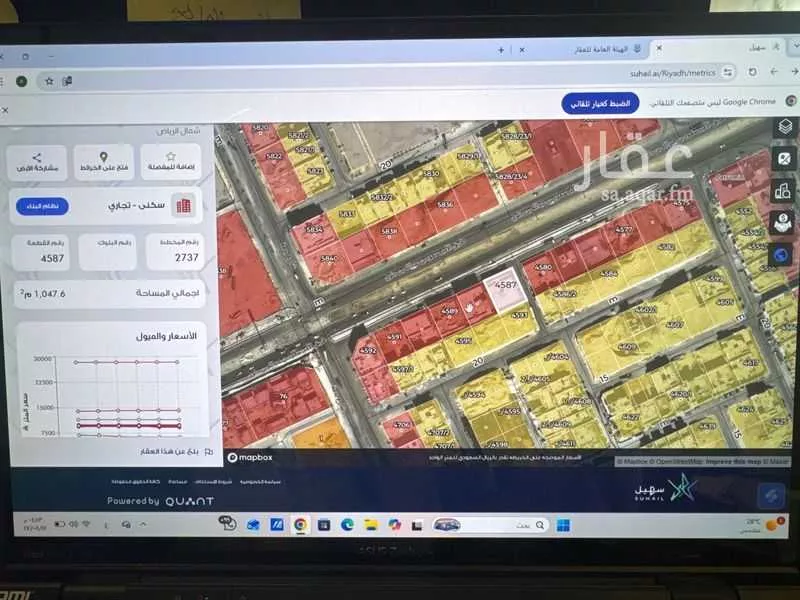
Task: Click the bookmark star in the address bar
Action: click(x=50, y=81)
